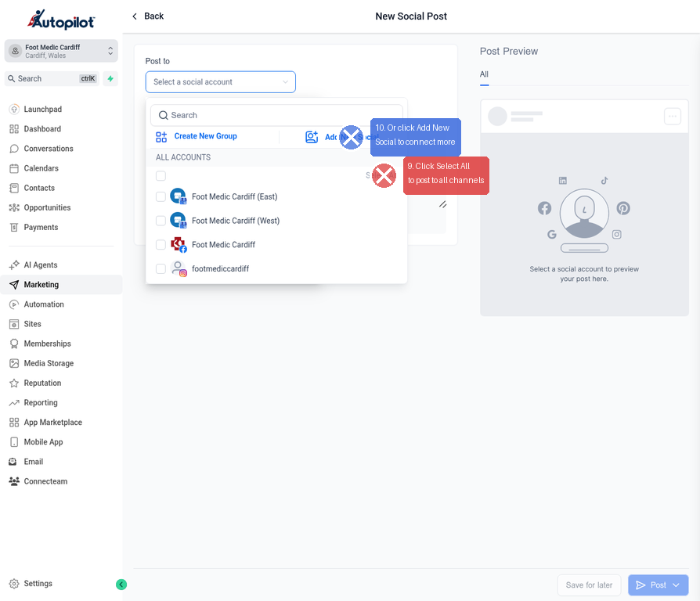700x601 pixels.
Task: Open Email section
Action: pyautogui.click(x=34, y=462)
